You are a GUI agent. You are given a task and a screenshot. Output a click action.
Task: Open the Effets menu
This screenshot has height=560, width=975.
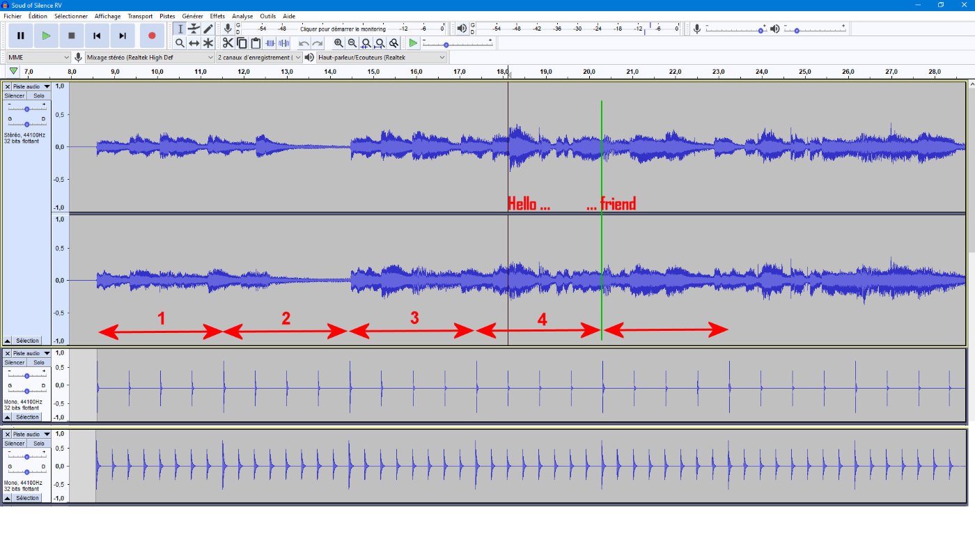coord(217,16)
